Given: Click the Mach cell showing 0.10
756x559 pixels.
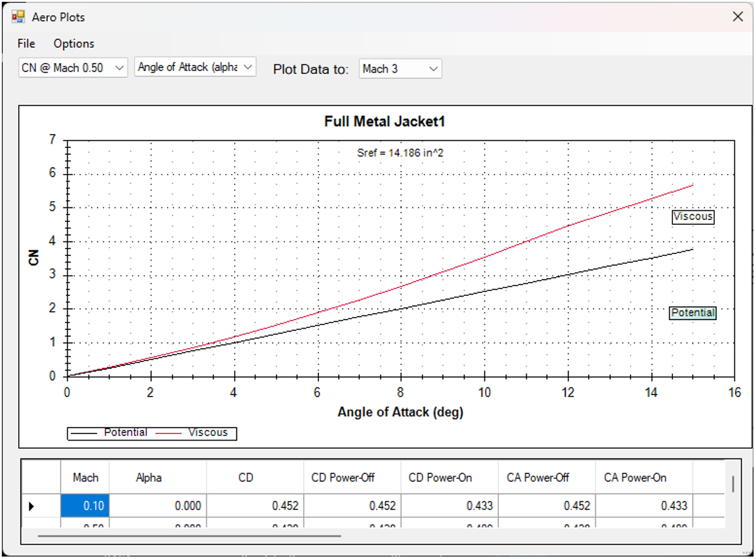Looking at the screenshot, I should [x=85, y=506].
